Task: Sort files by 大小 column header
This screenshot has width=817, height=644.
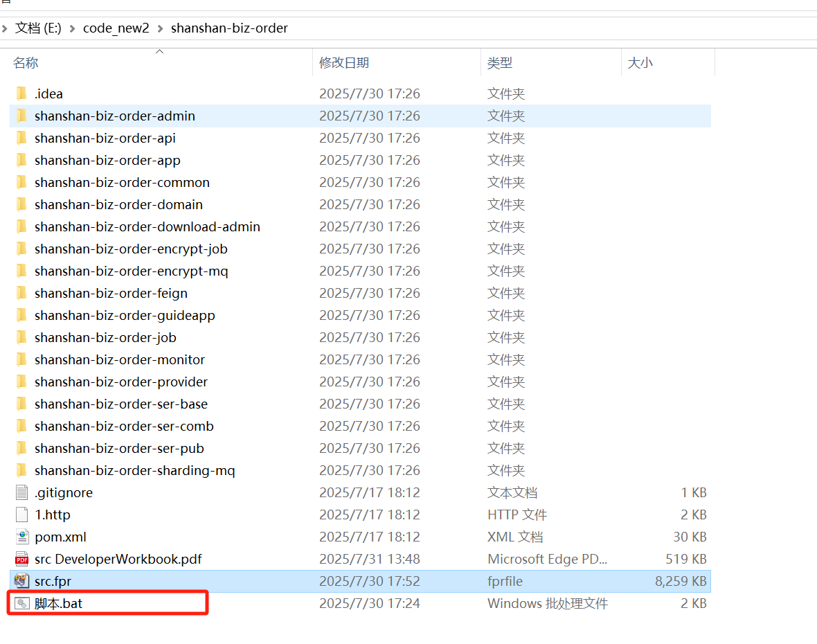Action: pos(640,63)
